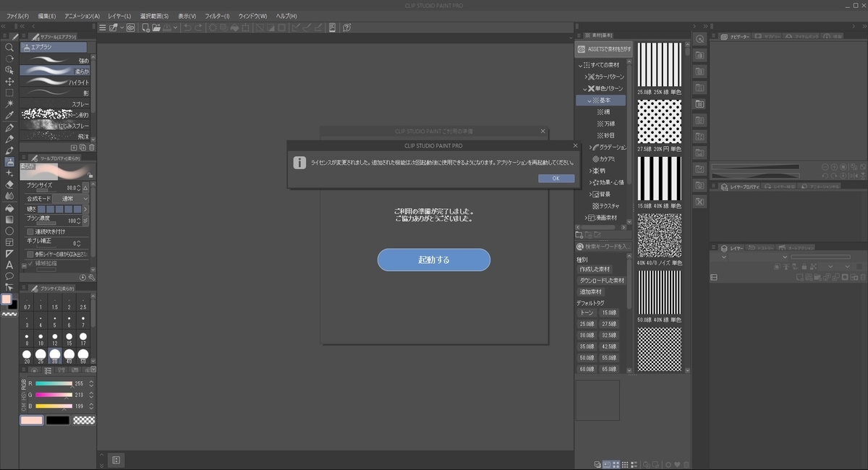Open the ウィンドウ(W) menu
Screen dimensions: 868x470
click(252, 16)
